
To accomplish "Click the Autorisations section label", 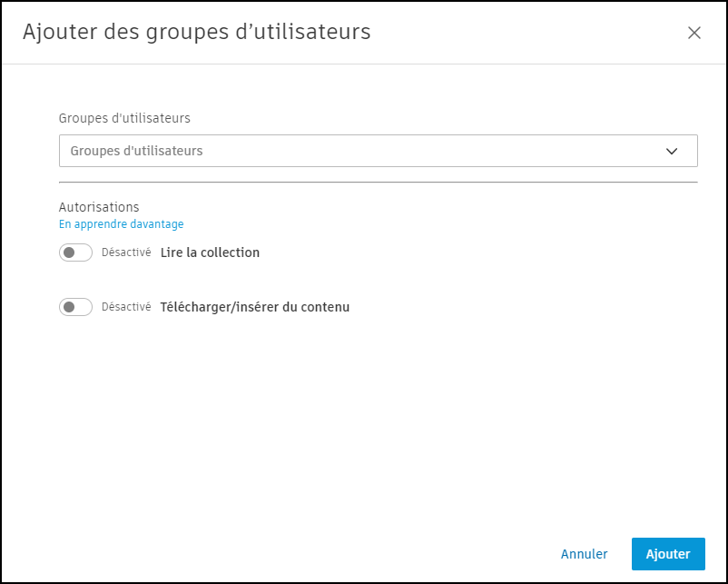I will [99, 206].
